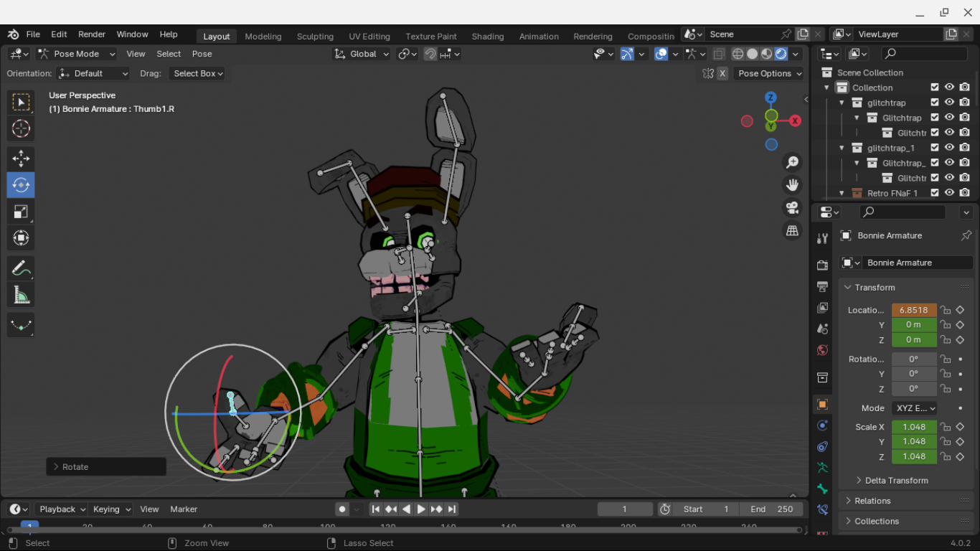Select the Select Box tool

click(21, 102)
